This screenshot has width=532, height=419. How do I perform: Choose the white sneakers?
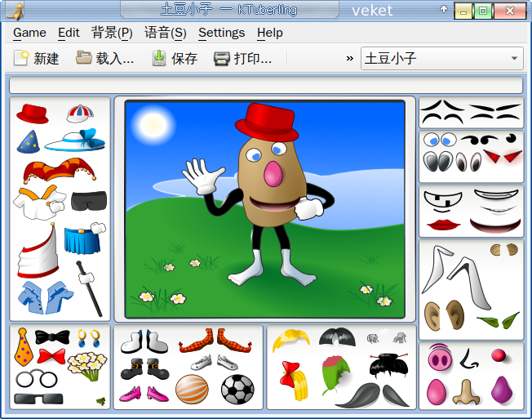[215, 363]
